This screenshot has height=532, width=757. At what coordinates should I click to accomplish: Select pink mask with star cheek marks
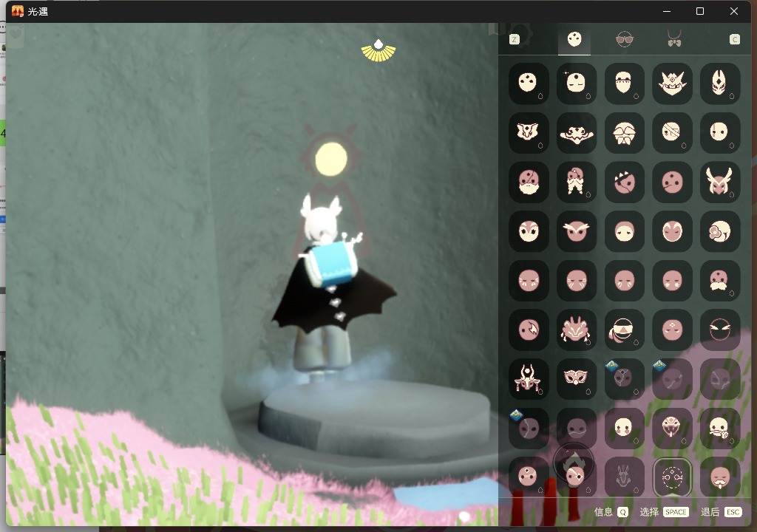[x=671, y=281]
